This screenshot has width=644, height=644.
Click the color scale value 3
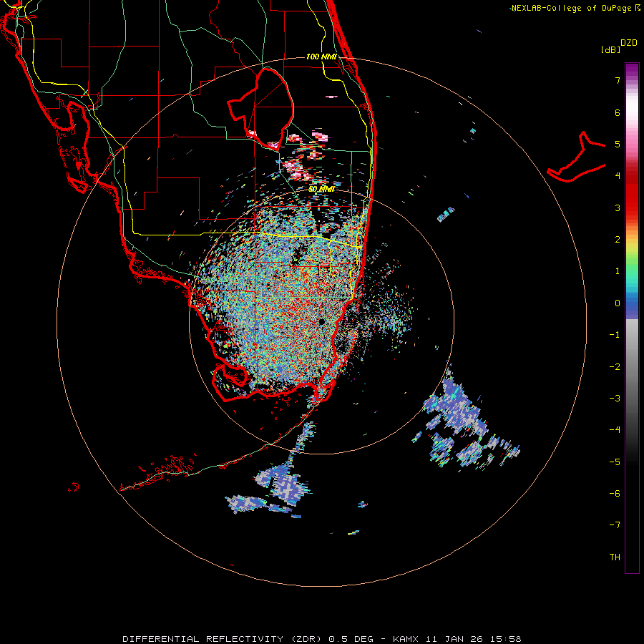618,208
